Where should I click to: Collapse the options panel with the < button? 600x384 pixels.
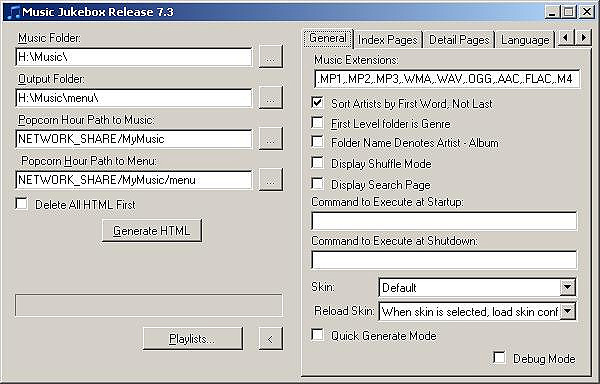click(271, 338)
